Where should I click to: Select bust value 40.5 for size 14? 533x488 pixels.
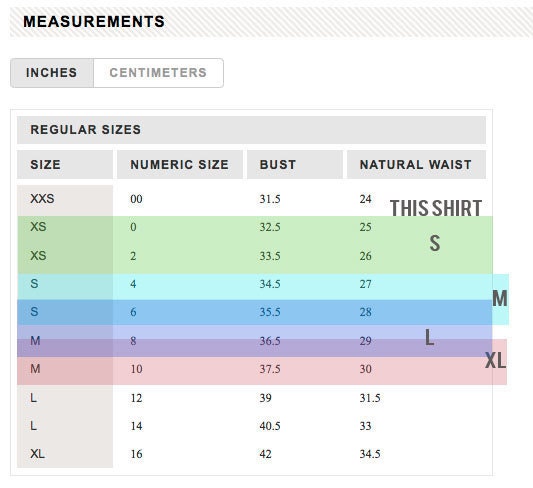[x=270, y=426]
